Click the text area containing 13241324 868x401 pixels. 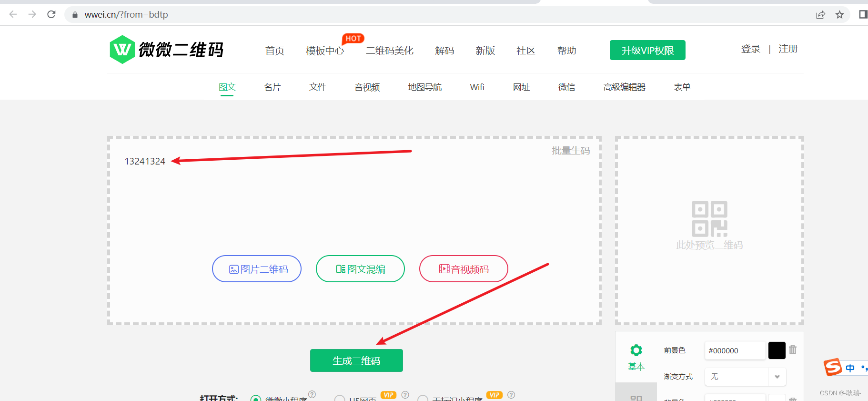(354, 231)
